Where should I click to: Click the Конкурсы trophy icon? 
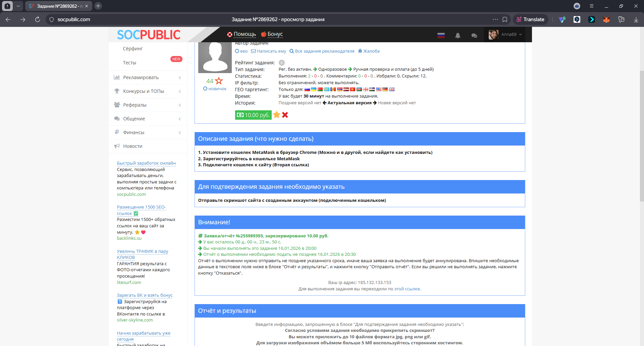pyautogui.click(x=117, y=91)
